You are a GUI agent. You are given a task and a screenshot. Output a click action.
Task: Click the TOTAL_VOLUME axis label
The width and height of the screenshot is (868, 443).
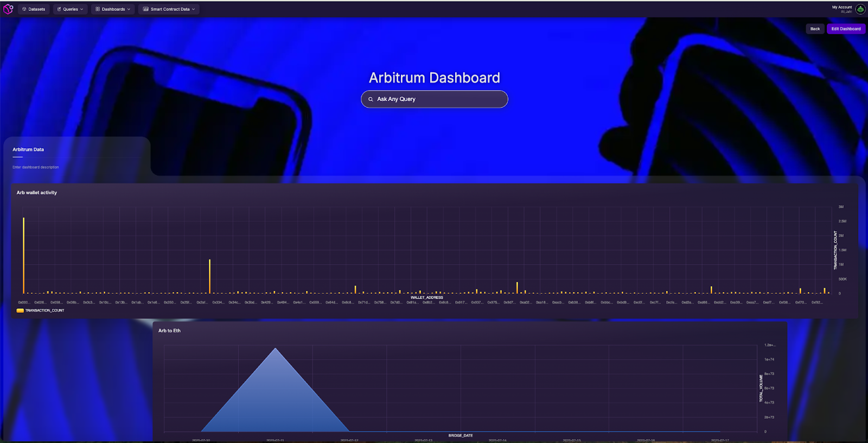761,388
